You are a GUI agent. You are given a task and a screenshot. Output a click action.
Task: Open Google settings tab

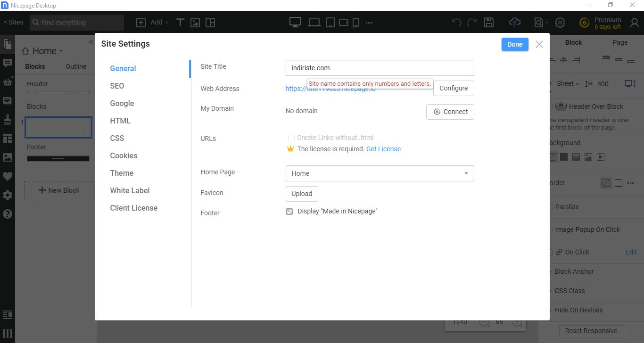pyautogui.click(x=122, y=104)
